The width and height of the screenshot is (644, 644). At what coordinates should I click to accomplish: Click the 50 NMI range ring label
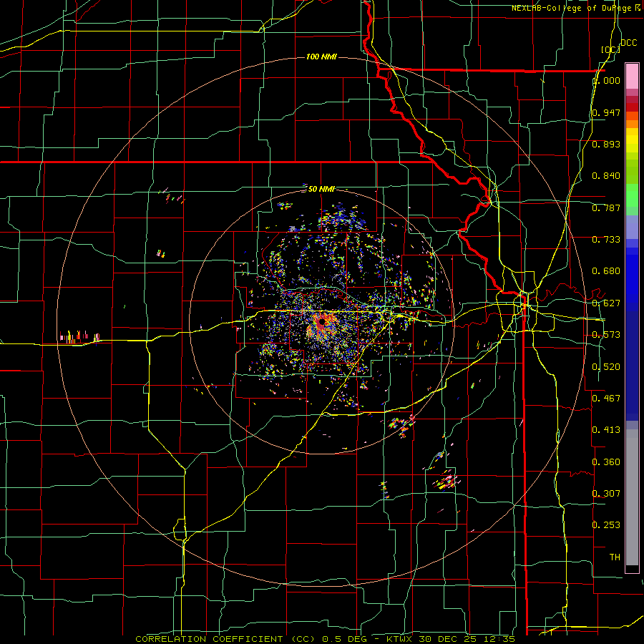321,189
